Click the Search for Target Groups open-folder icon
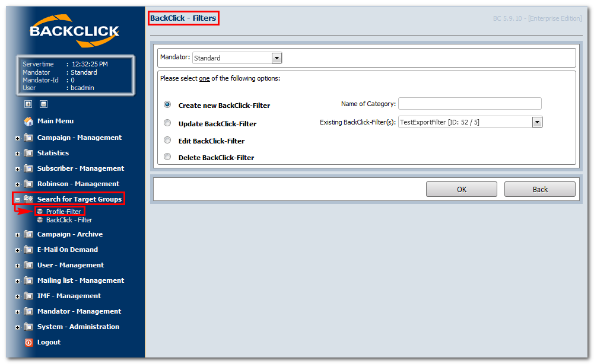The width and height of the screenshot is (594, 364). (x=28, y=199)
